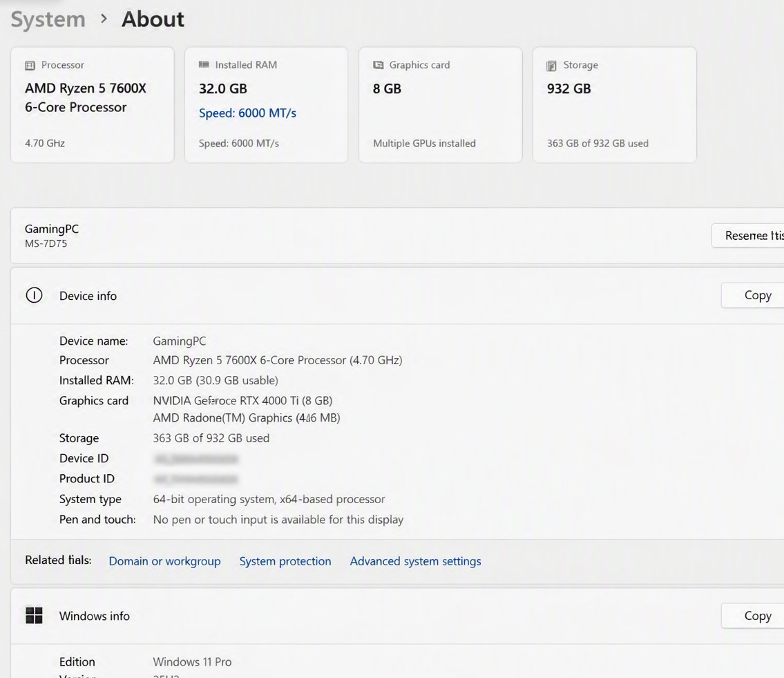The height and width of the screenshot is (678, 784).
Task: Collapse the Windows info section header
Action: 397,616
